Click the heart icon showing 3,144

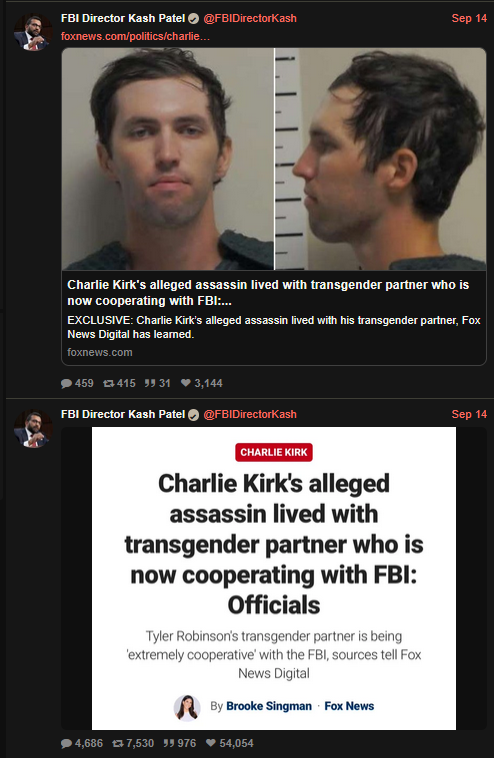click(186, 383)
